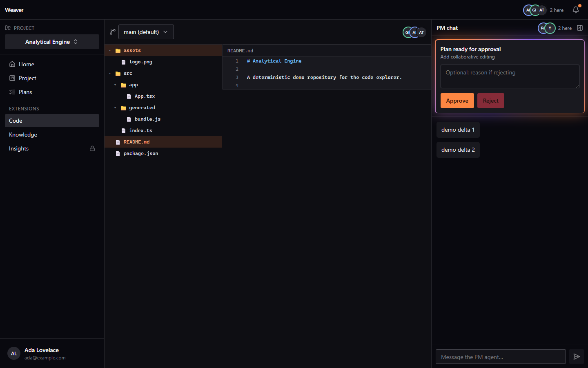Click the generated folder icon
The height and width of the screenshot is (368, 588).
[123, 108]
